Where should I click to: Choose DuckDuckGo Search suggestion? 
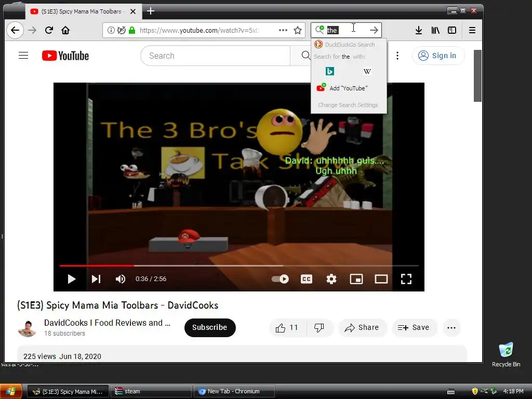pos(349,45)
